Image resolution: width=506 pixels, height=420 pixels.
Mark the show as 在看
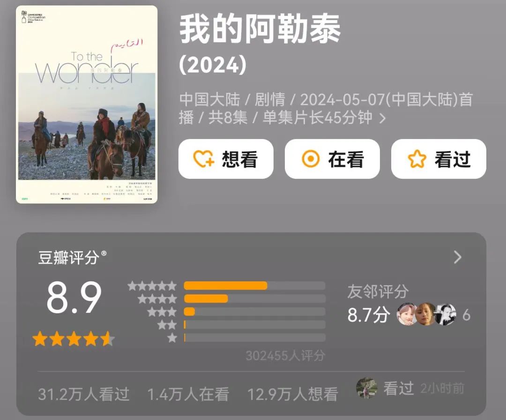[332, 159]
